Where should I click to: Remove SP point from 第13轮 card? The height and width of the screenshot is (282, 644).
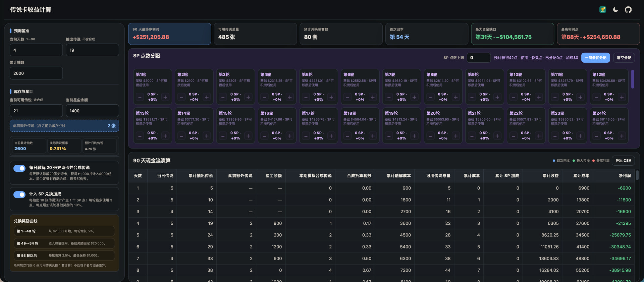(140, 136)
